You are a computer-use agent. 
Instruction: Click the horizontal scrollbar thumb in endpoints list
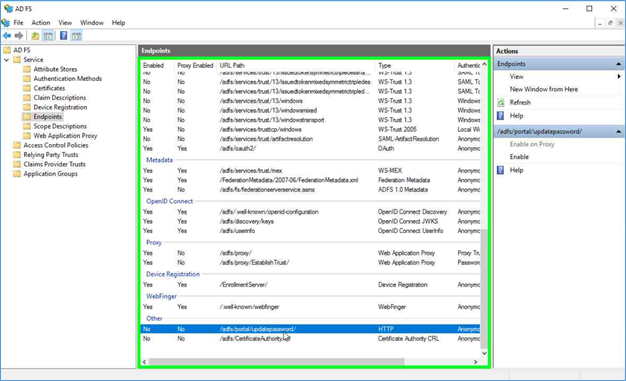tap(276, 362)
